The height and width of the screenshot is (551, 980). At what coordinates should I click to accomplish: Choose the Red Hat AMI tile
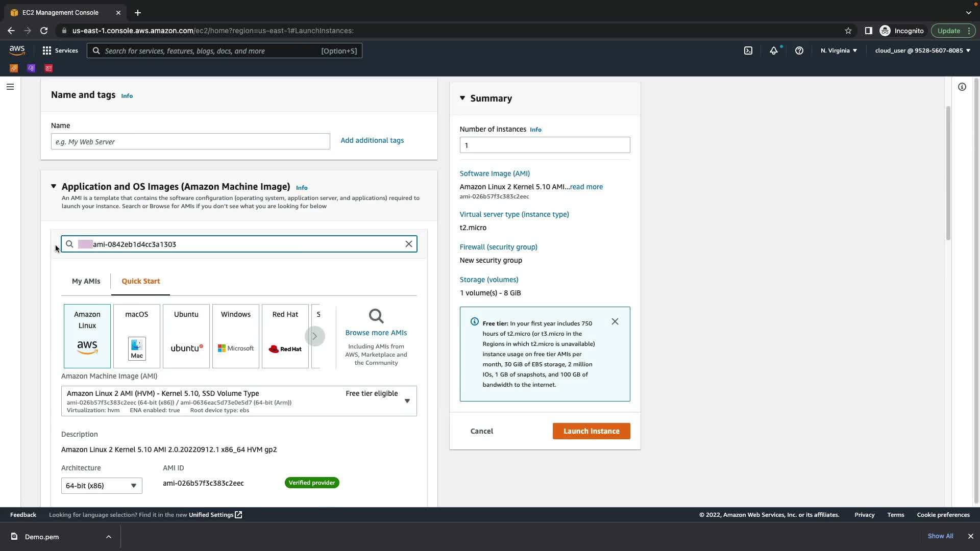285,336
